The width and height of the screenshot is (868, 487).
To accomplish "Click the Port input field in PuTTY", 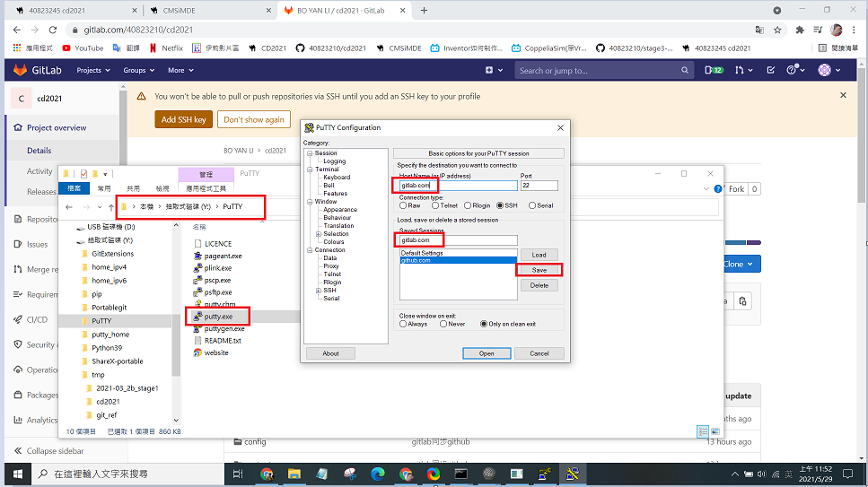I will (539, 186).
